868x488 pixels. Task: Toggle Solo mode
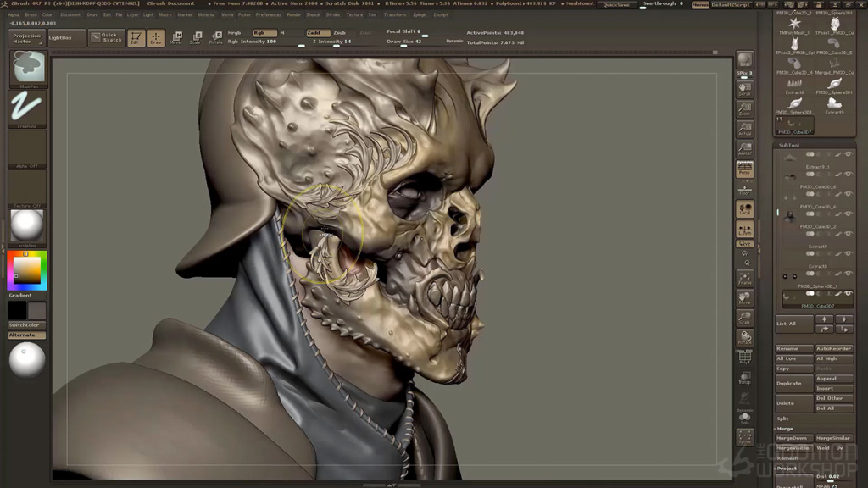point(744,418)
